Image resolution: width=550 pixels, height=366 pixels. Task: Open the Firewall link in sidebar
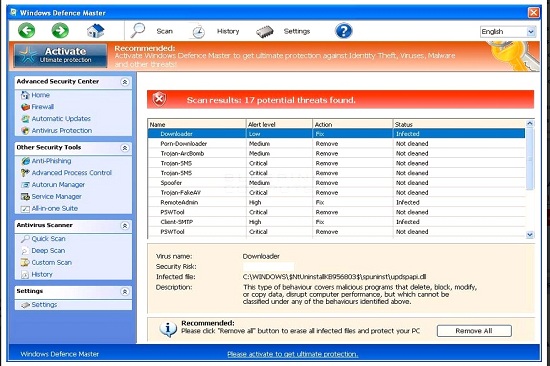pyautogui.click(x=43, y=107)
